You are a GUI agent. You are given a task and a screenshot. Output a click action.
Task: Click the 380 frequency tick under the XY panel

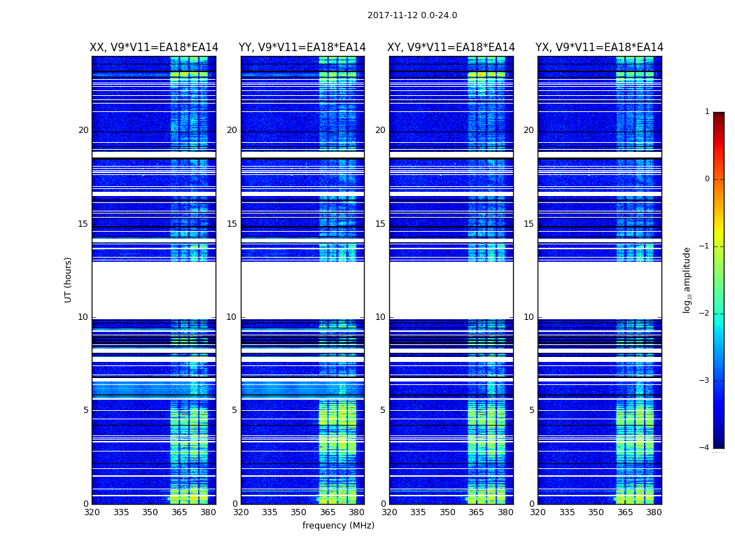tap(505, 512)
